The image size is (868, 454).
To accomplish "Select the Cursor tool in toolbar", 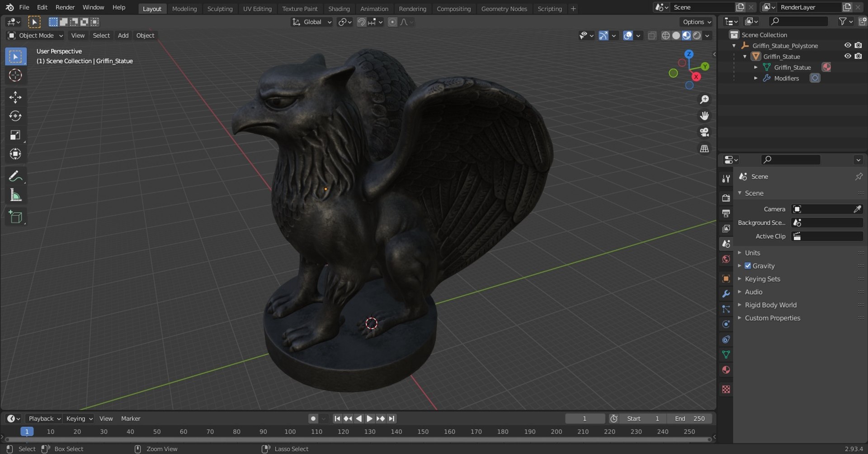I will click(x=15, y=75).
